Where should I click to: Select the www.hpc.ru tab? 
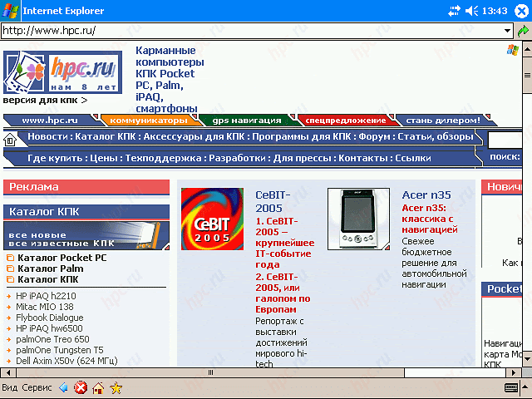coord(50,120)
